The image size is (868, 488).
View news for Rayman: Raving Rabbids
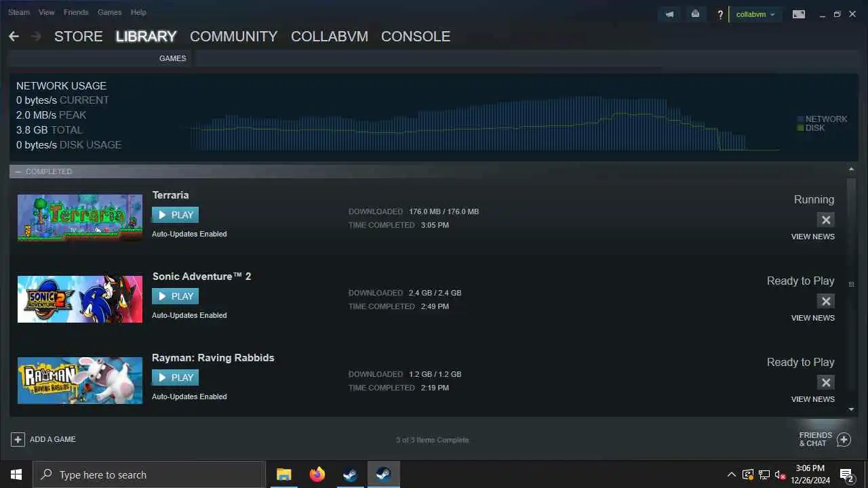(x=812, y=399)
